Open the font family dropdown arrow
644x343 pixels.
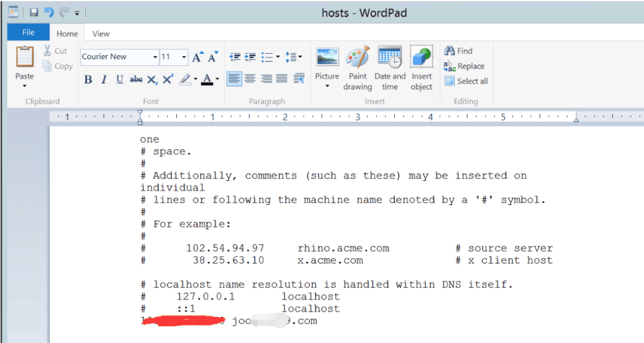pos(155,57)
